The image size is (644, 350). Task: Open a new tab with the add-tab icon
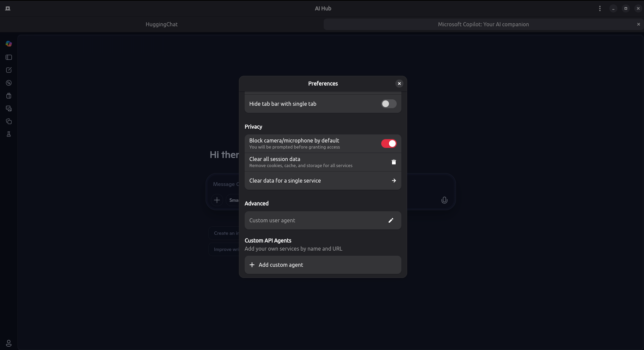pos(7,8)
